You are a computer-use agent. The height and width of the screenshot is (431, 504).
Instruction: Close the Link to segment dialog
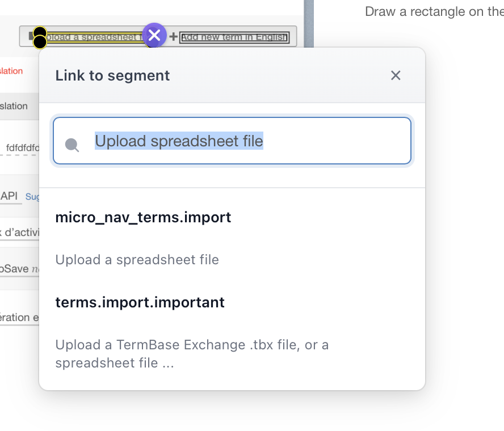(396, 75)
